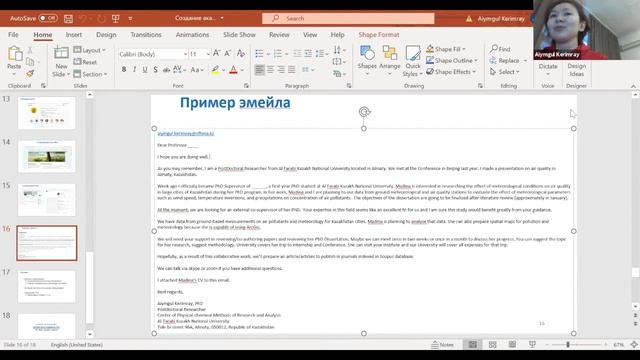Open the Layout dropdown

[90, 50]
